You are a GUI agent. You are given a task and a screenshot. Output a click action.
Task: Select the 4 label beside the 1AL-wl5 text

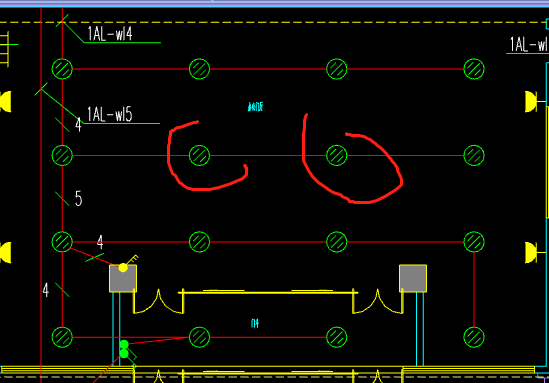78,125
